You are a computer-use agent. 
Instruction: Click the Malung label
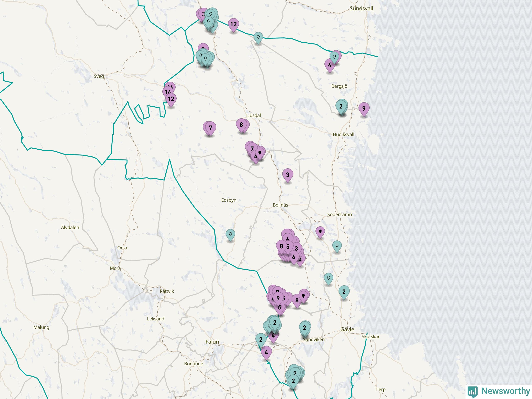coord(41,327)
